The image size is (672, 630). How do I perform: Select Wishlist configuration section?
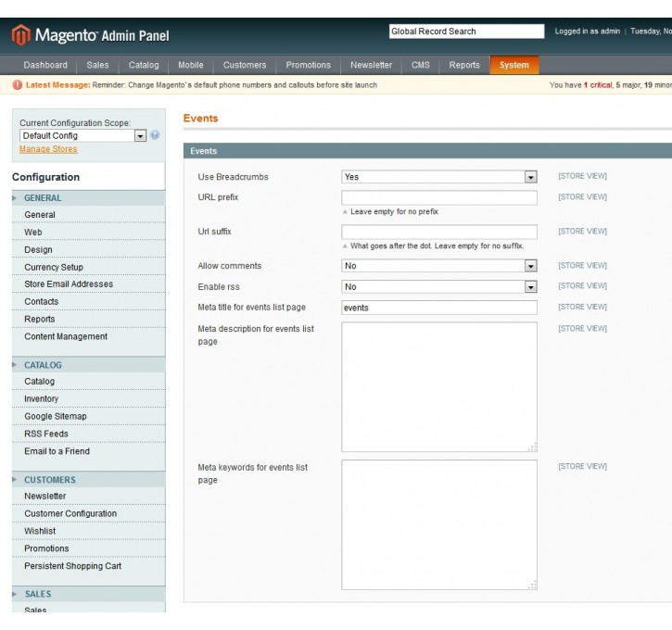point(88,531)
